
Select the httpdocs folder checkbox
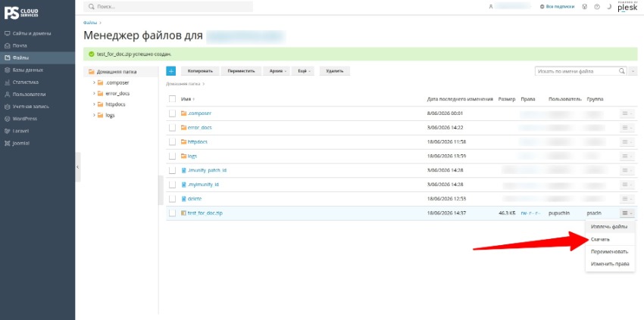coord(173,142)
